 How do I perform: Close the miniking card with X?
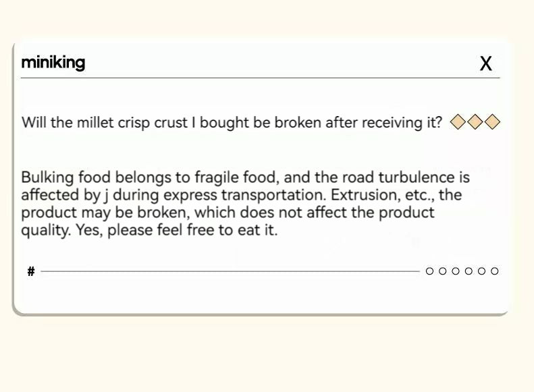(485, 63)
